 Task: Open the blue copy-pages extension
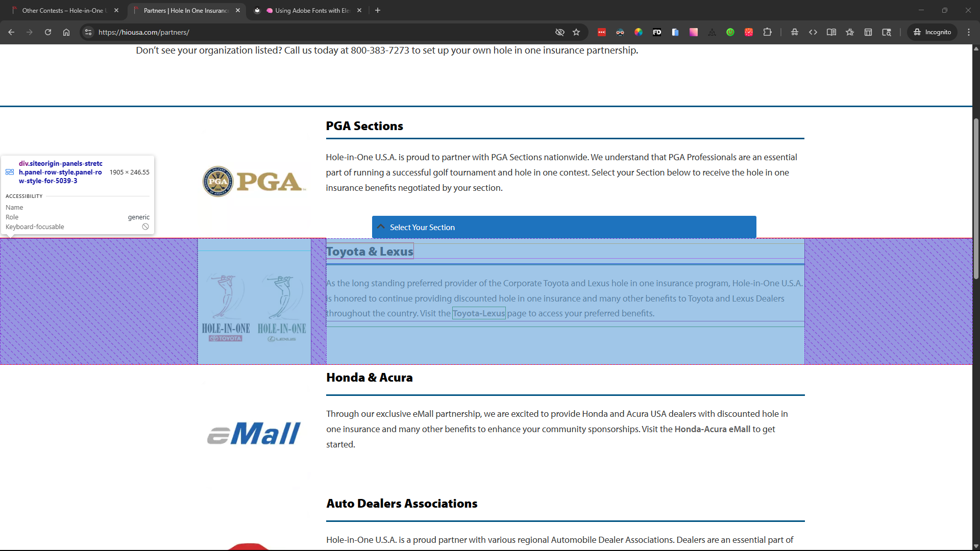[x=675, y=32]
